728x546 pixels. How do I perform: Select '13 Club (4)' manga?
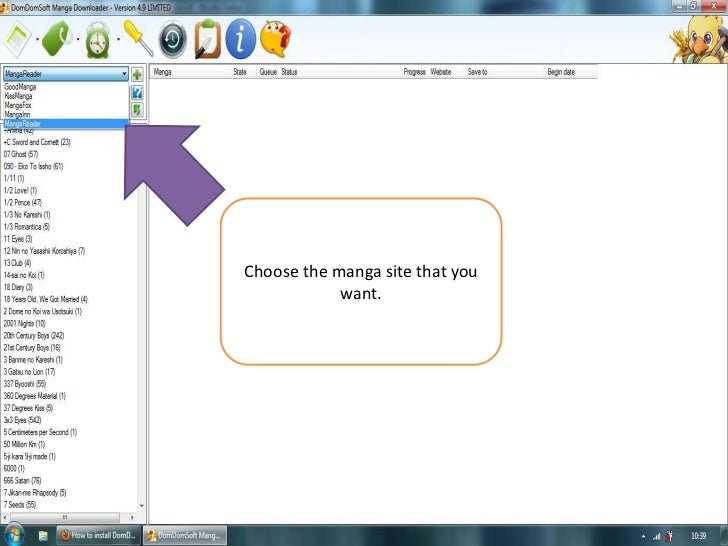click(x=17, y=263)
